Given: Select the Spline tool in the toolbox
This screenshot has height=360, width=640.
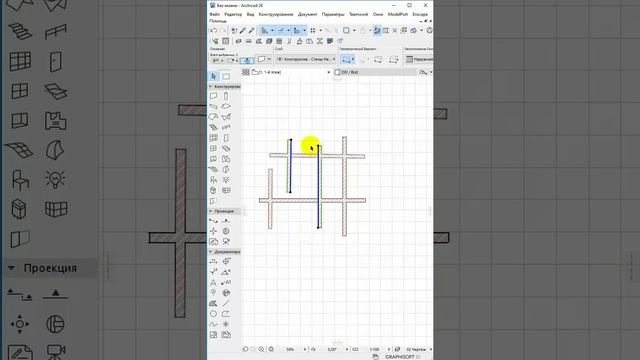Looking at the screenshot, I should pos(213,324).
